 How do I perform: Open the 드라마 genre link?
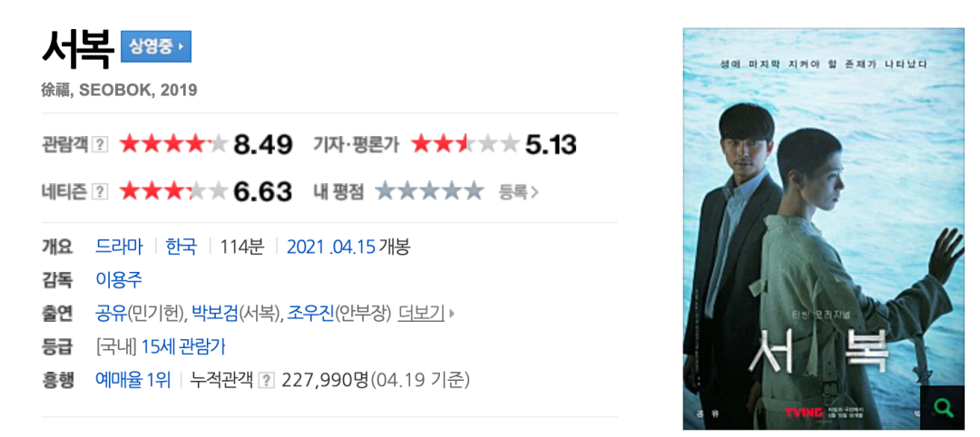point(120,247)
